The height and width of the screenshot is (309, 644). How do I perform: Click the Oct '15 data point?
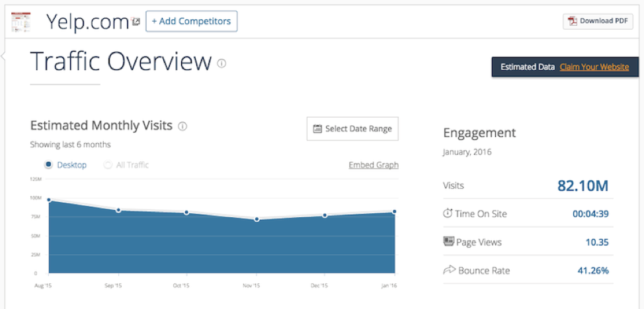point(187,213)
